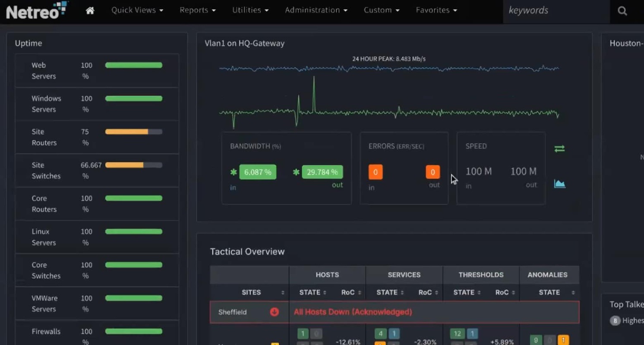Click the outbound bandwidth green asterisk icon

(296, 172)
